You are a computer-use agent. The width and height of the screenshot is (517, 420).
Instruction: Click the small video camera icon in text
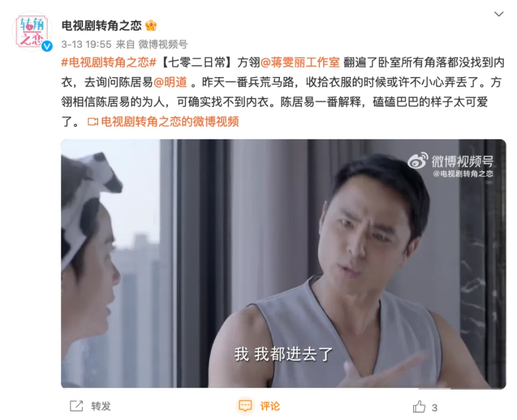point(93,122)
